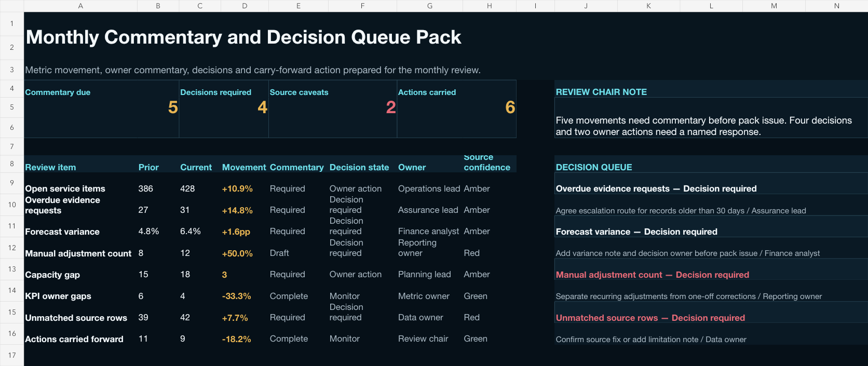Click the 'Data owner' cell
This screenshot has width=868, height=366.
click(x=421, y=317)
